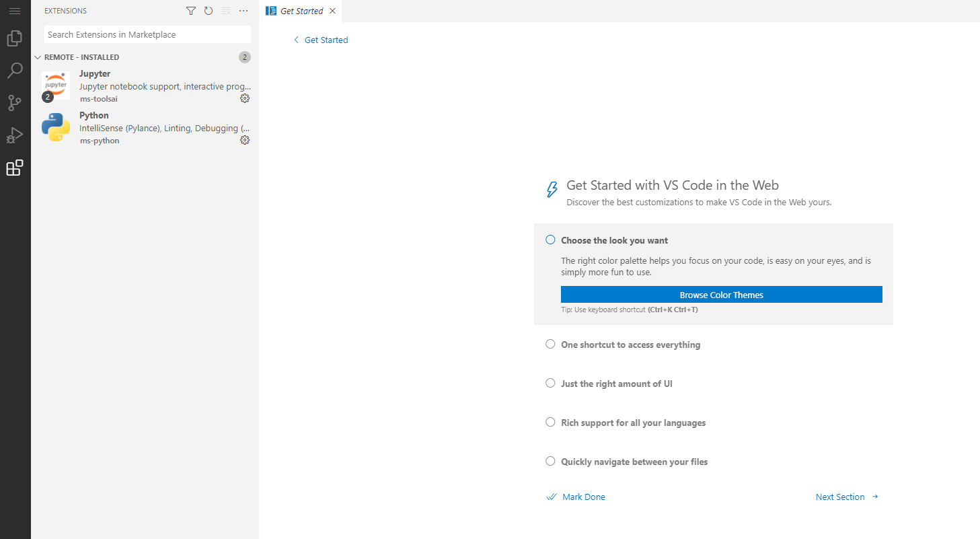Click 'The right color palette helps' description
The image size is (980, 539).
point(716,266)
